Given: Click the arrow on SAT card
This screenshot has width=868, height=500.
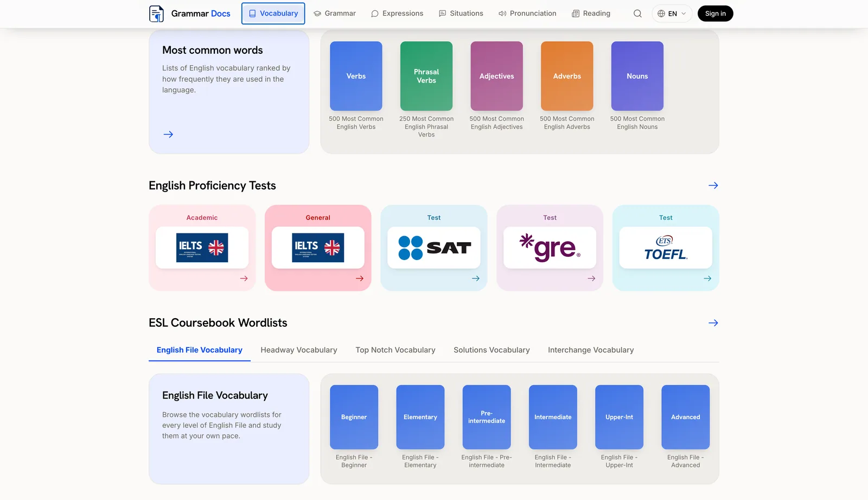Looking at the screenshot, I should pyautogui.click(x=476, y=279).
